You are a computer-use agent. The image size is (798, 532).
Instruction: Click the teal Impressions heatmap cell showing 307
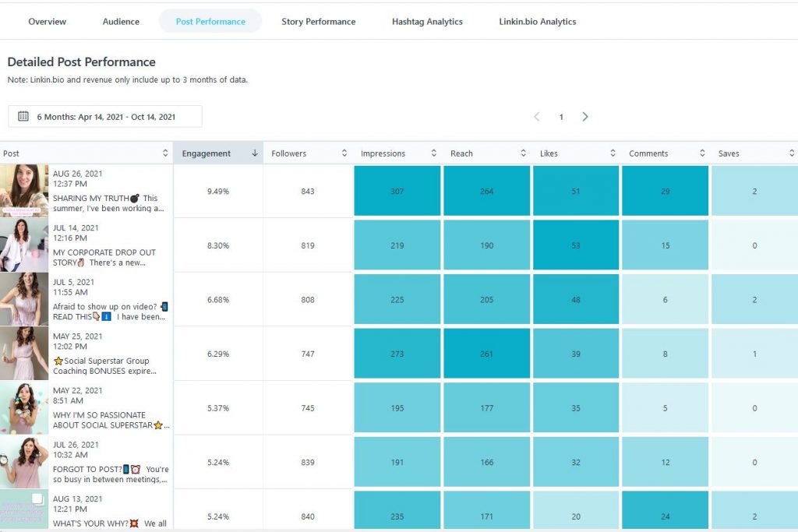coord(397,189)
